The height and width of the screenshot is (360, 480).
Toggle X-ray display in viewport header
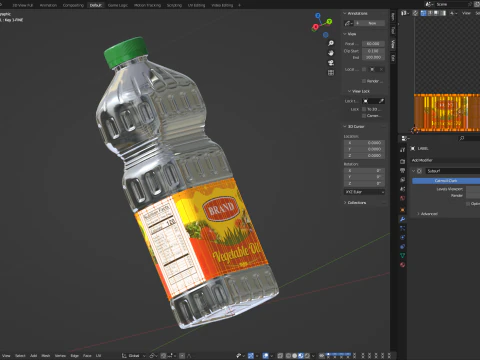[x=280, y=356]
